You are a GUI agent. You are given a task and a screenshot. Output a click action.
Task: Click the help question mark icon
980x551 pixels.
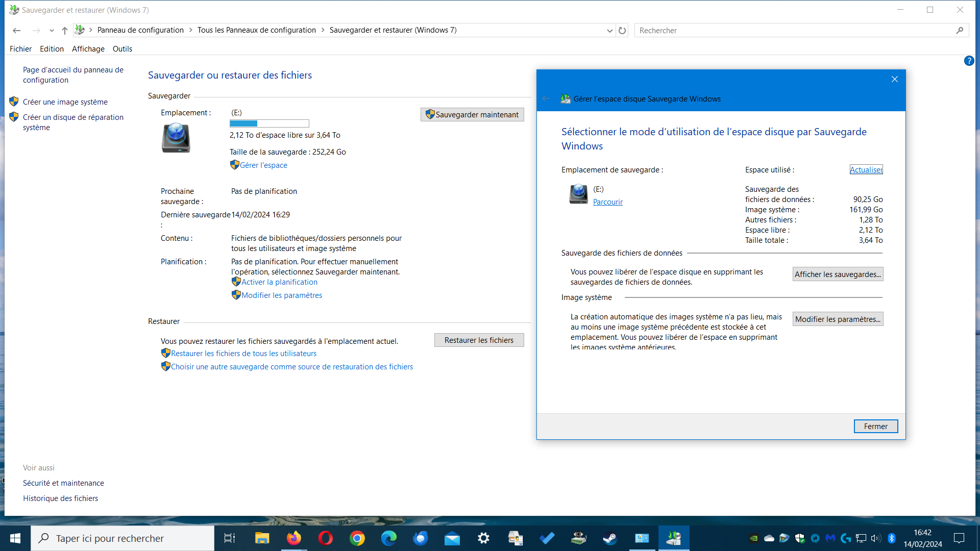[969, 61]
